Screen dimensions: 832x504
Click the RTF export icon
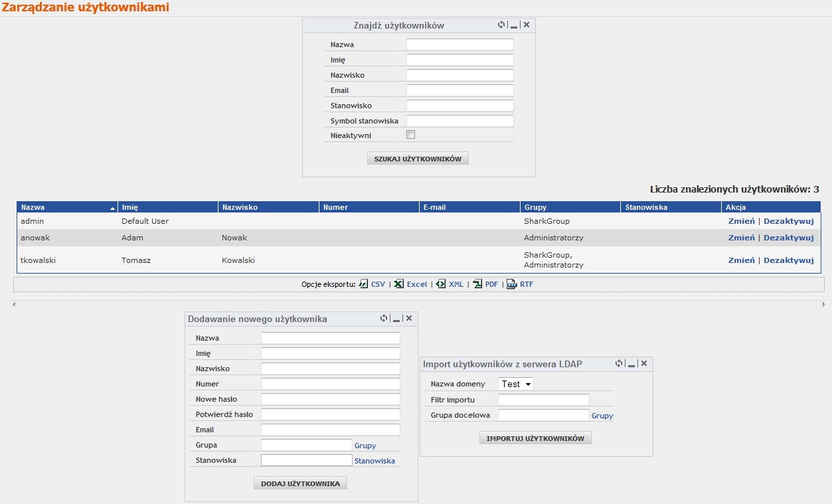(511, 284)
